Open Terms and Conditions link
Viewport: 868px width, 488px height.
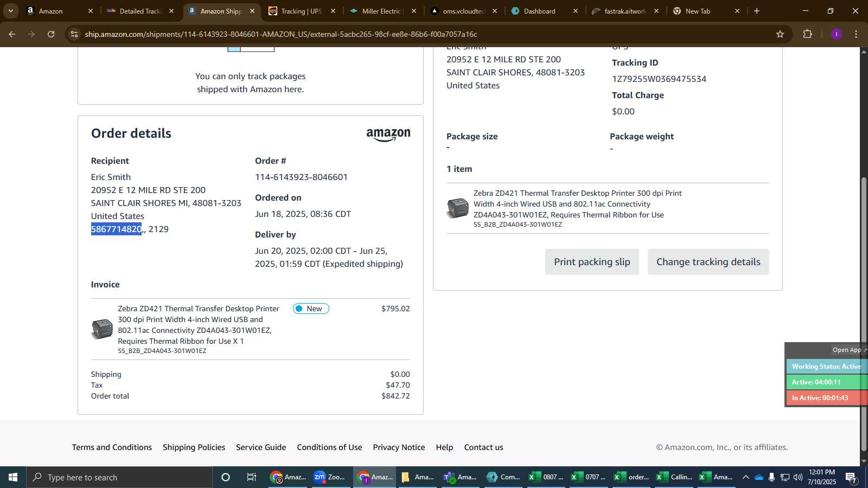pyautogui.click(x=112, y=447)
